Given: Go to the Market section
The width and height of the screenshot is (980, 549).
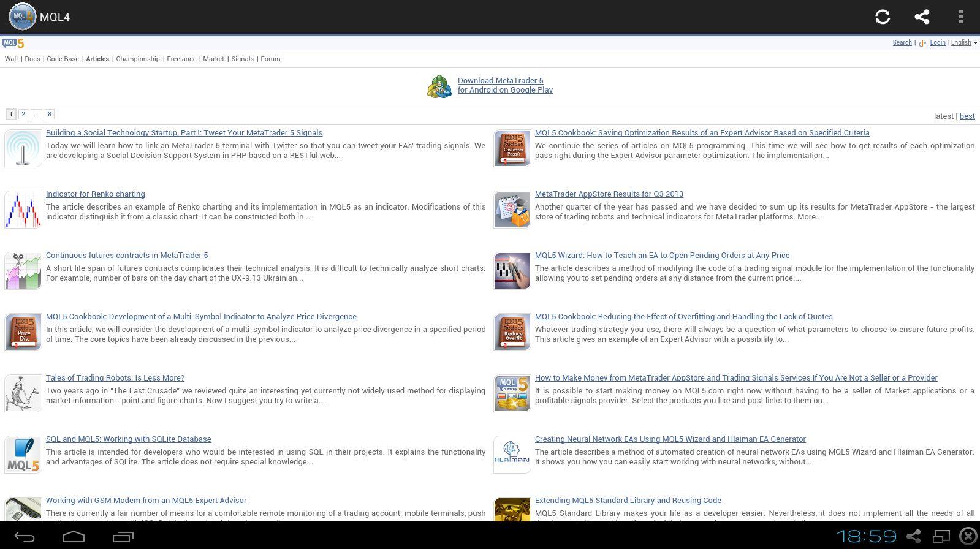Looking at the screenshot, I should [x=213, y=59].
